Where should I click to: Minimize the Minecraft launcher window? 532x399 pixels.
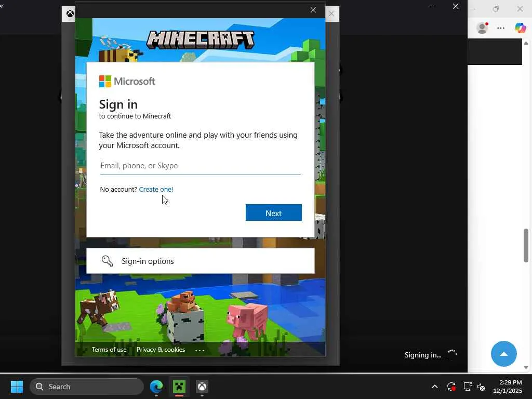pyautogui.click(x=432, y=6)
